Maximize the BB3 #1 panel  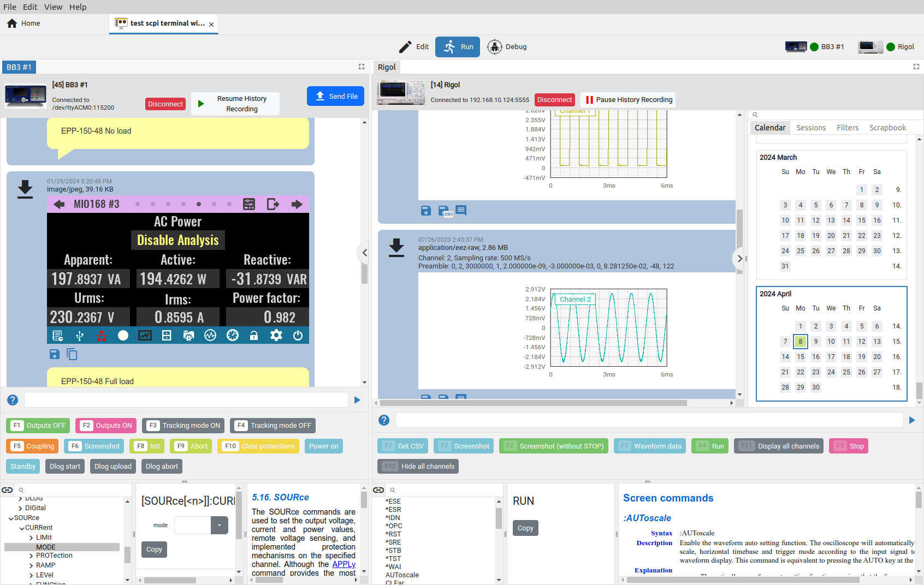pos(362,67)
